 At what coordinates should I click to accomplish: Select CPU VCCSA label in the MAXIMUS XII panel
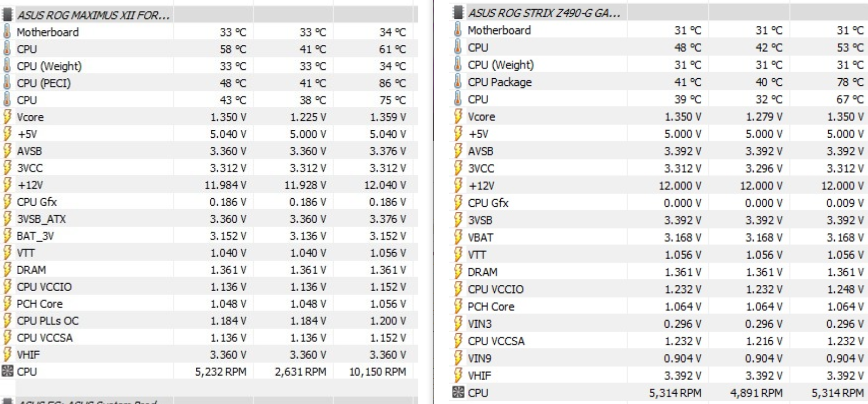click(x=45, y=337)
